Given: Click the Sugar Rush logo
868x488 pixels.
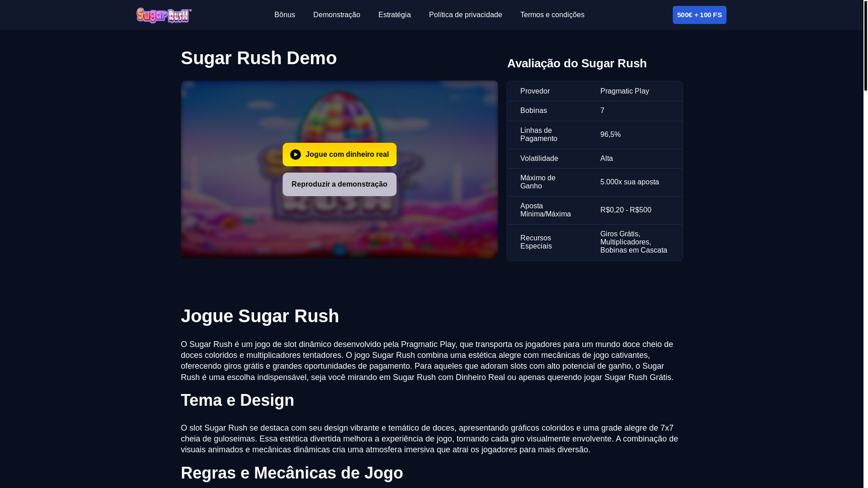Looking at the screenshot, I should (x=164, y=15).
